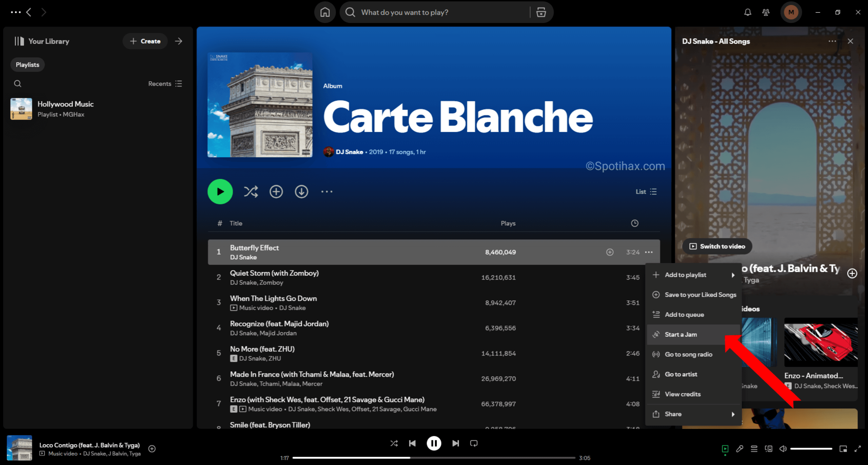Open Hollywood Music playlist
The height and width of the screenshot is (465, 868).
click(x=98, y=109)
